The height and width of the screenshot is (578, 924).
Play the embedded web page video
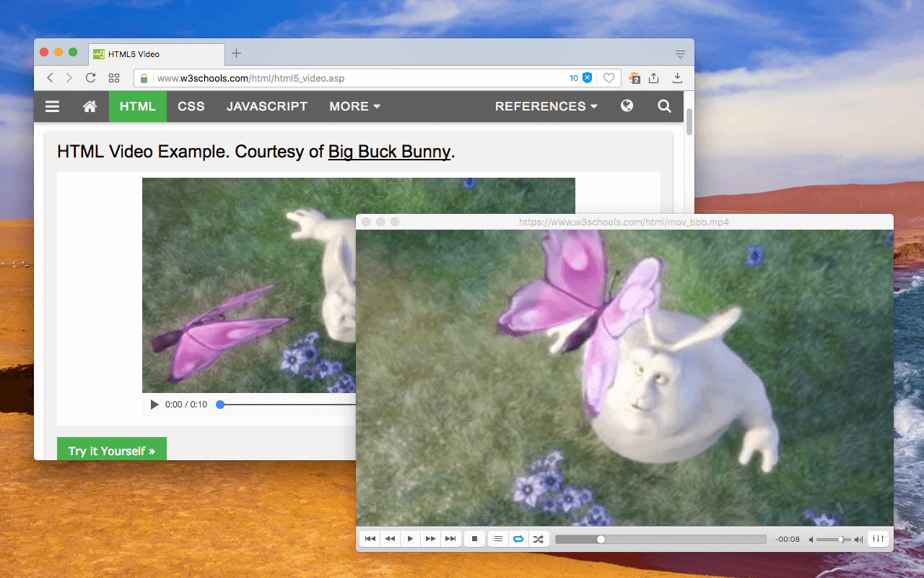tap(154, 405)
